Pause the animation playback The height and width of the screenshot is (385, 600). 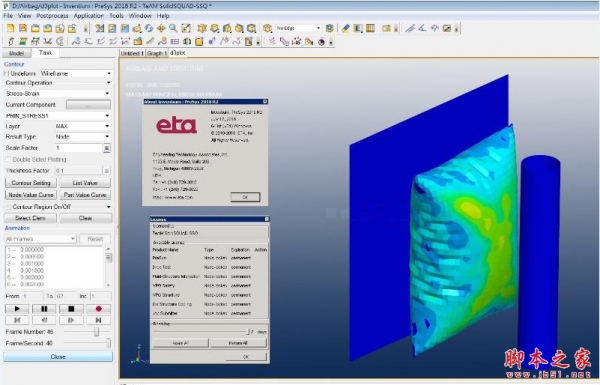[x=44, y=308]
